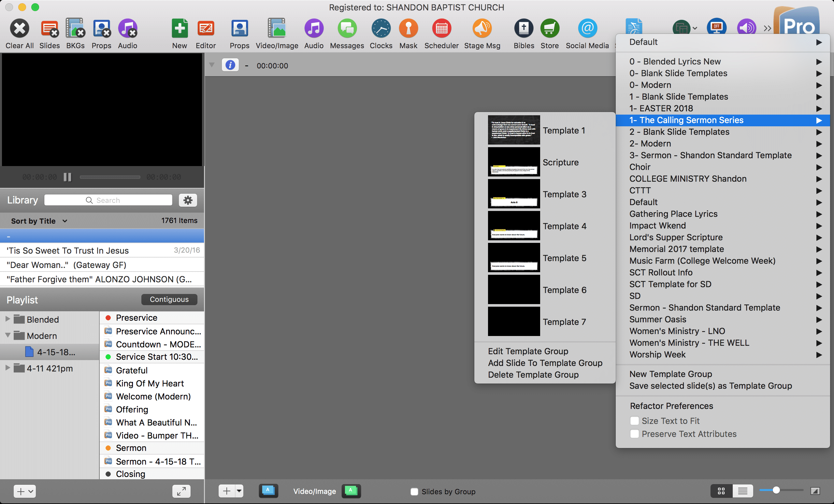Image resolution: width=834 pixels, height=504 pixels.
Task: Expand the 4-11 421pm folder
Action: tap(7, 368)
